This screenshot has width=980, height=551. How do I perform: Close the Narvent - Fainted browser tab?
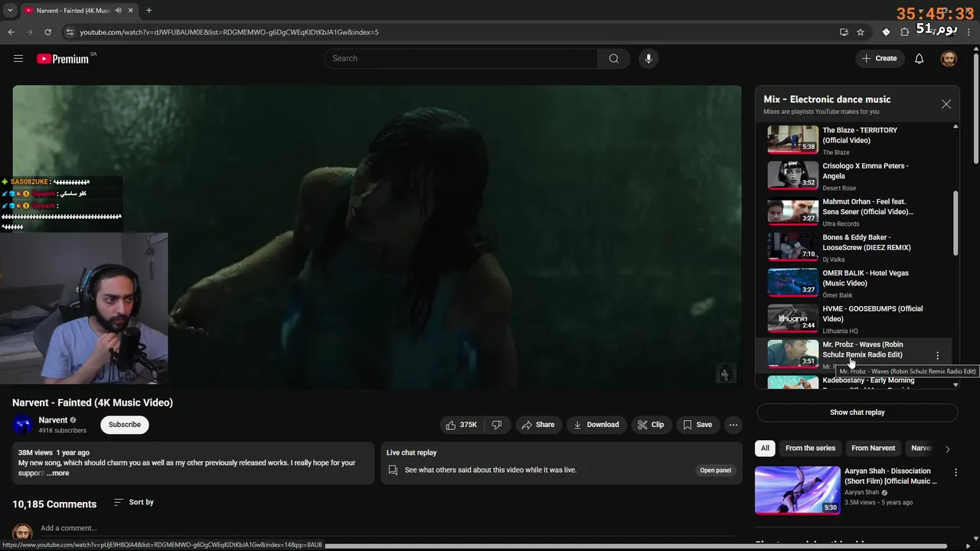click(x=131, y=10)
